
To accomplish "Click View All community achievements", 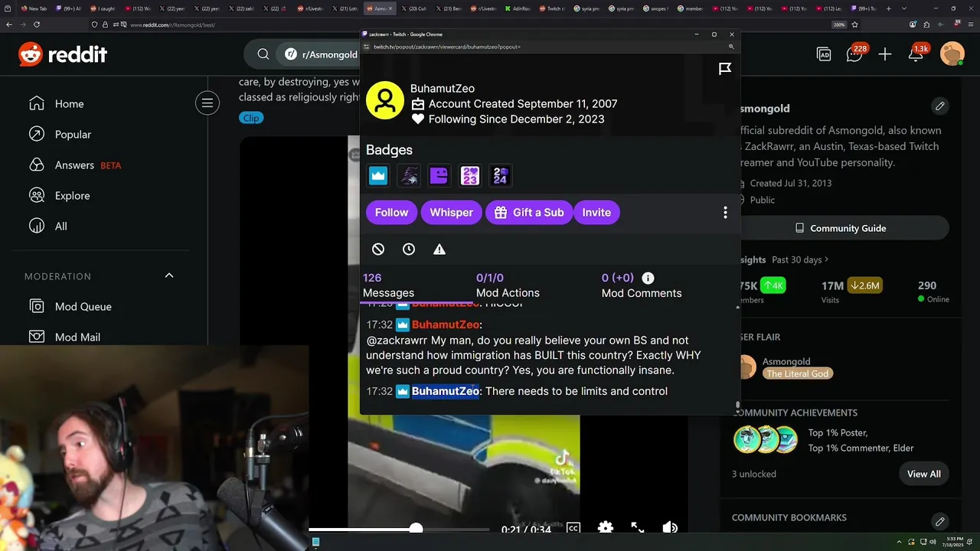I will pos(924,474).
